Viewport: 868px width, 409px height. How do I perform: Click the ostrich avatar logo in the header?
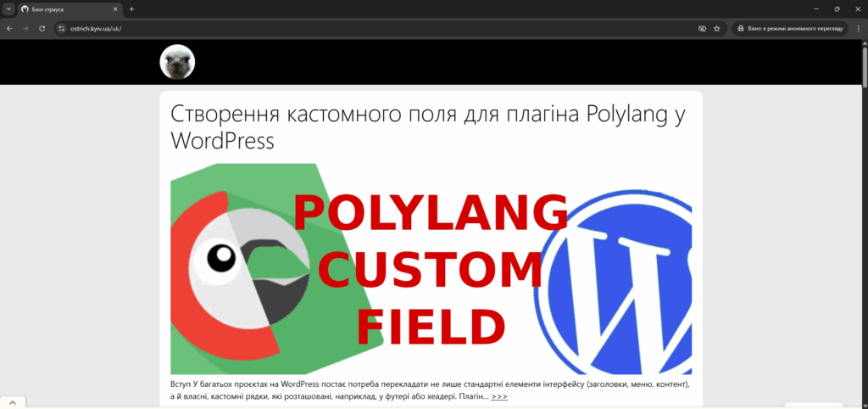tap(177, 62)
